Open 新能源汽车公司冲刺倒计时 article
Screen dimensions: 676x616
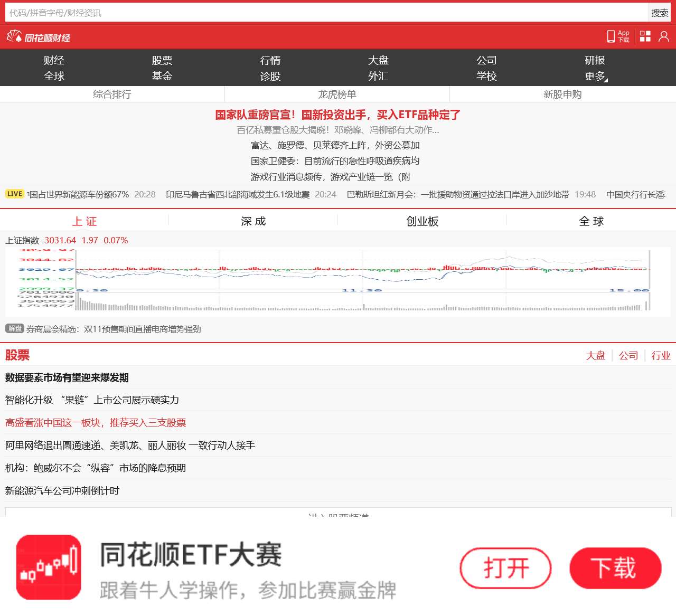pos(62,491)
